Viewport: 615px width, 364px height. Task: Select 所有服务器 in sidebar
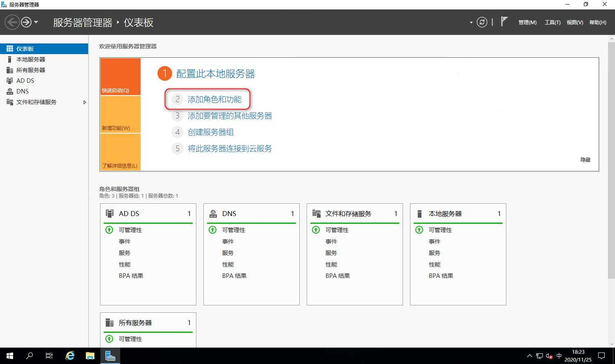[44, 70]
